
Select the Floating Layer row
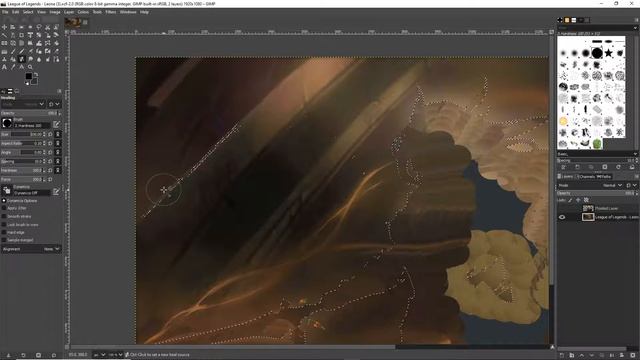pyautogui.click(x=598, y=209)
